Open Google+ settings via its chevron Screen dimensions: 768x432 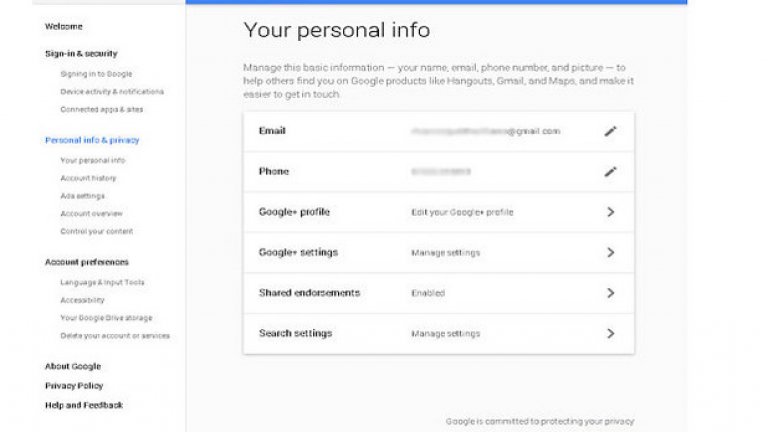point(610,253)
